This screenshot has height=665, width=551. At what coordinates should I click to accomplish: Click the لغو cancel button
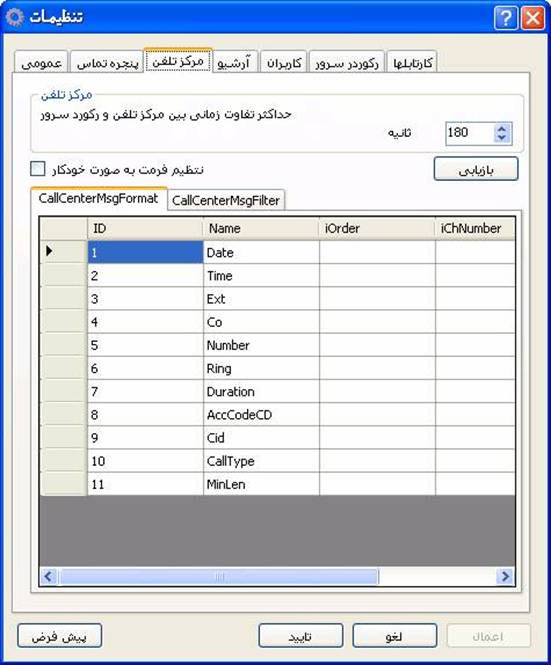394,636
